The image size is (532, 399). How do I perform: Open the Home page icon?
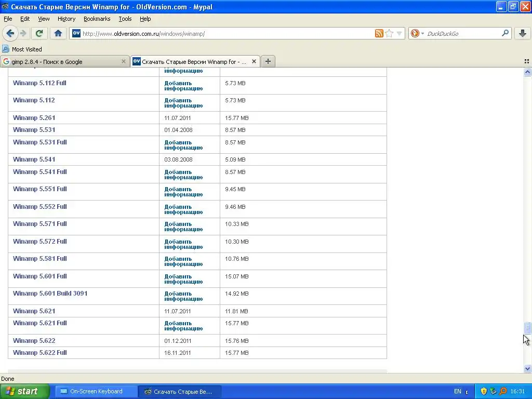[58, 33]
